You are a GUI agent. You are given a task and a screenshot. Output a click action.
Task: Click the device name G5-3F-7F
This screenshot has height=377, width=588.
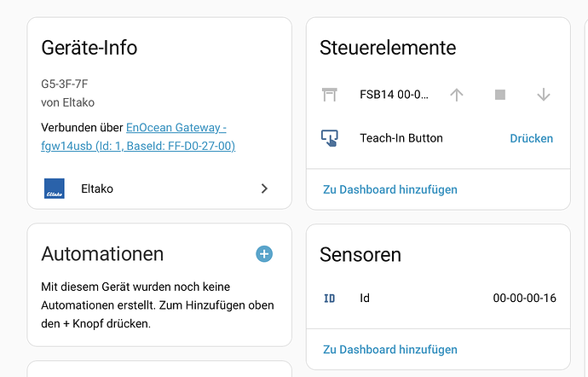[65, 84]
